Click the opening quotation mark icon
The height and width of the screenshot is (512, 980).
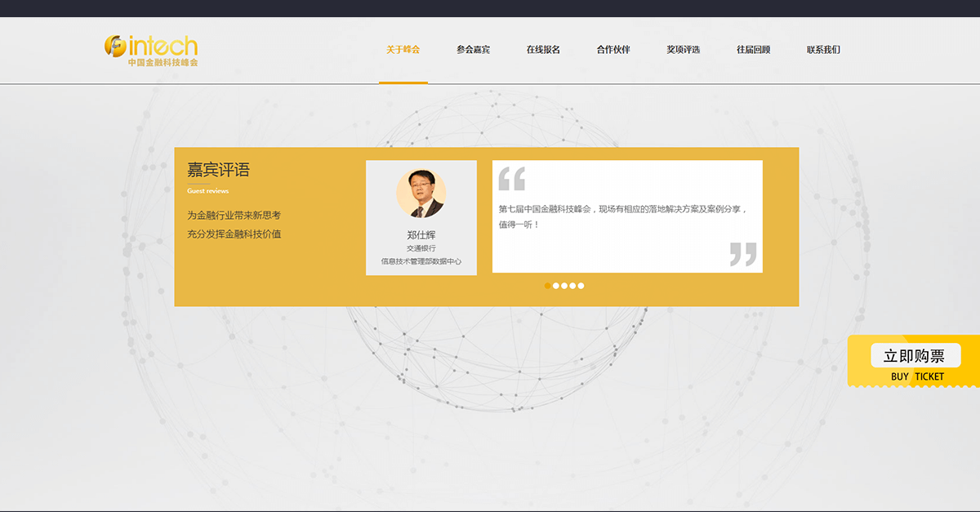(x=511, y=178)
